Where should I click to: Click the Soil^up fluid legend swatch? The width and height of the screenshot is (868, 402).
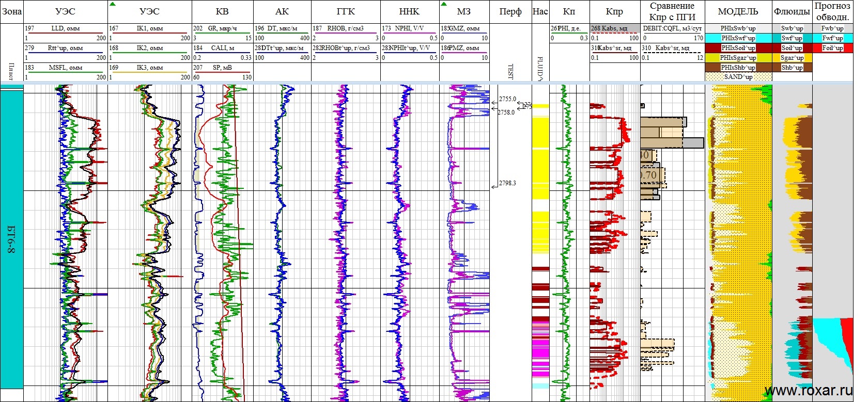coord(792,48)
